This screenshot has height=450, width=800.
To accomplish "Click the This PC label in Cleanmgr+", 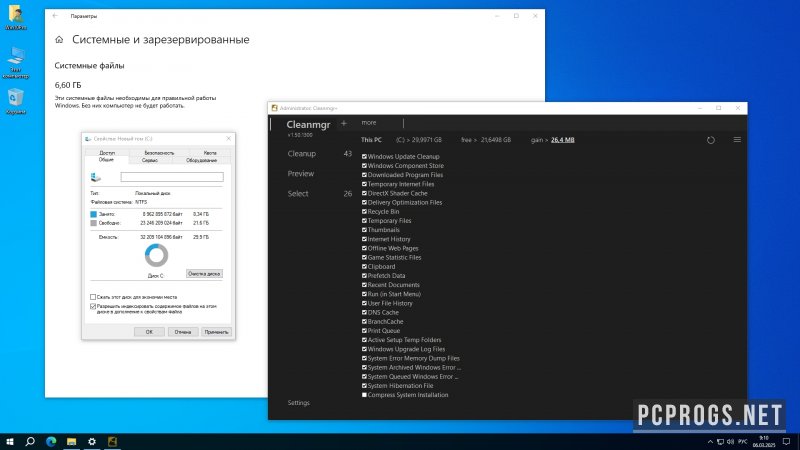I will pos(371,140).
